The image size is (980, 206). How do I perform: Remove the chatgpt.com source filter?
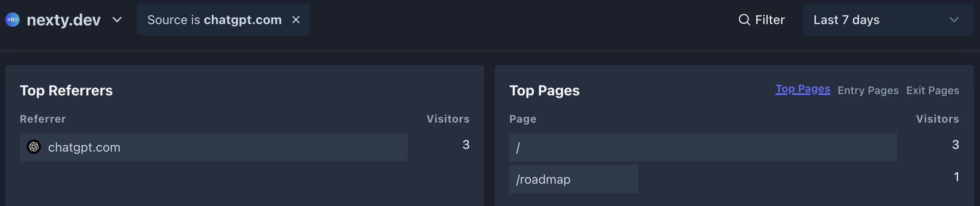[x=296, y=20]
